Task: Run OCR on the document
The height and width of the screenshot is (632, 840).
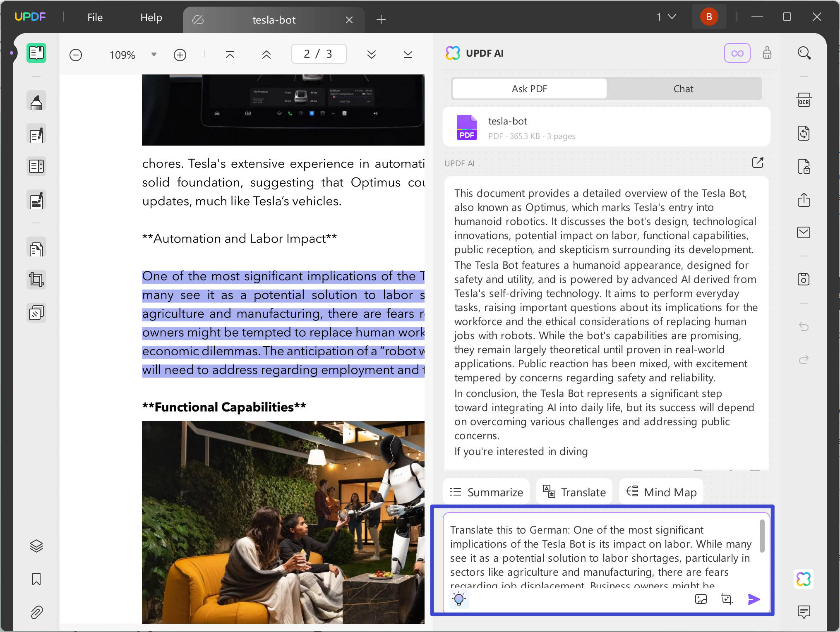Action: click(804, 100)
